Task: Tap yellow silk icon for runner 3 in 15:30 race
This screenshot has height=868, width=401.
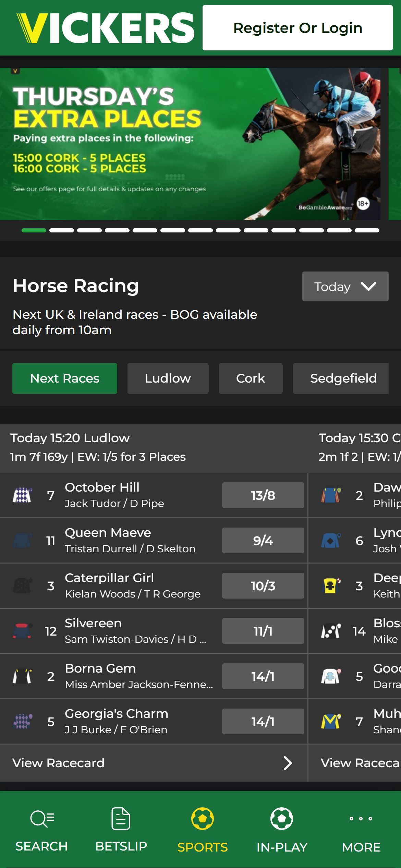Action: 331,586
